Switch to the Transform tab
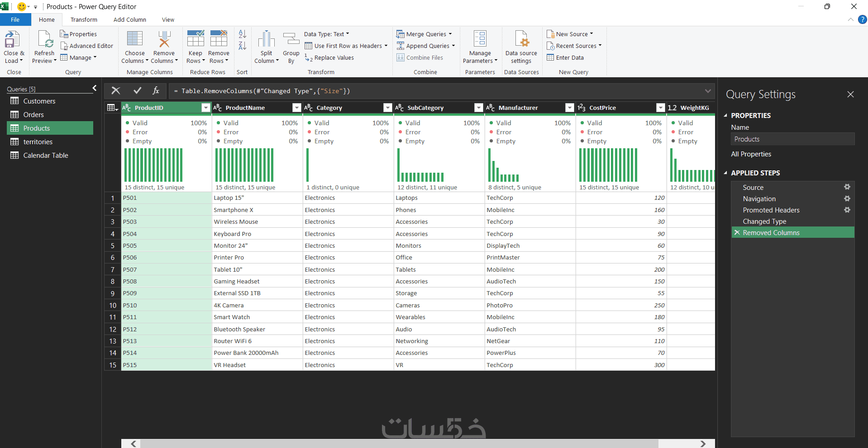 (84, 19)
